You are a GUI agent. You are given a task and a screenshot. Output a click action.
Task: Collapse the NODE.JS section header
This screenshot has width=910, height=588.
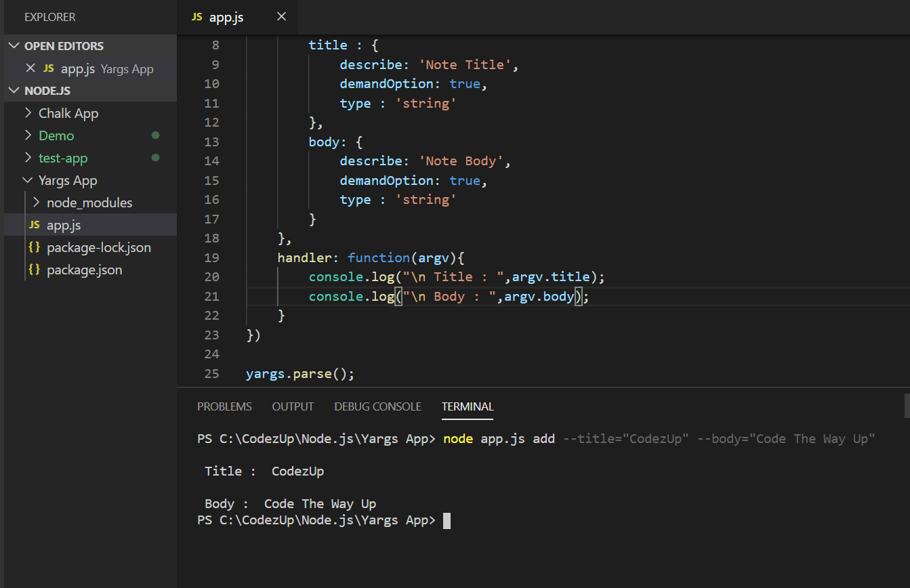click(x=14, y=90)
